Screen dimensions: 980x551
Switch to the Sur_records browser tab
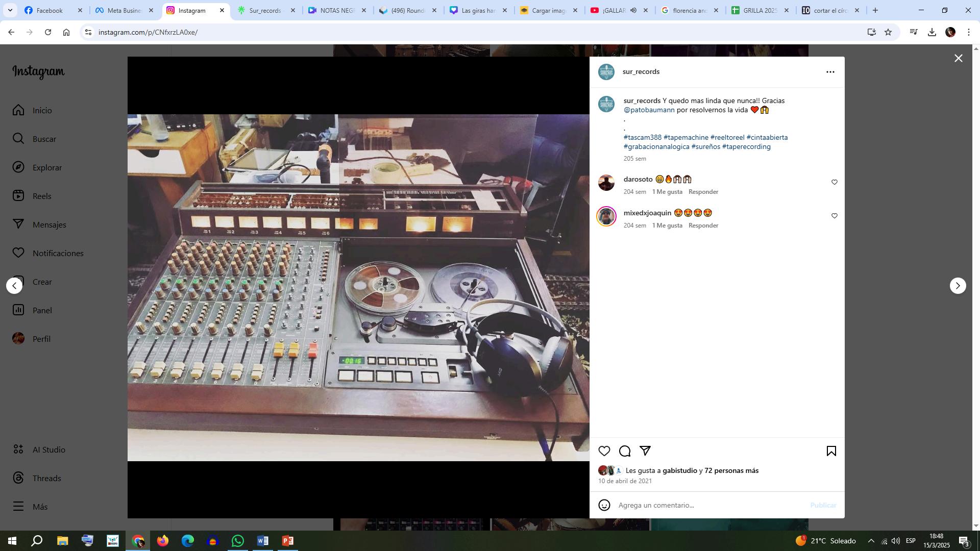[x=264, y=10]
